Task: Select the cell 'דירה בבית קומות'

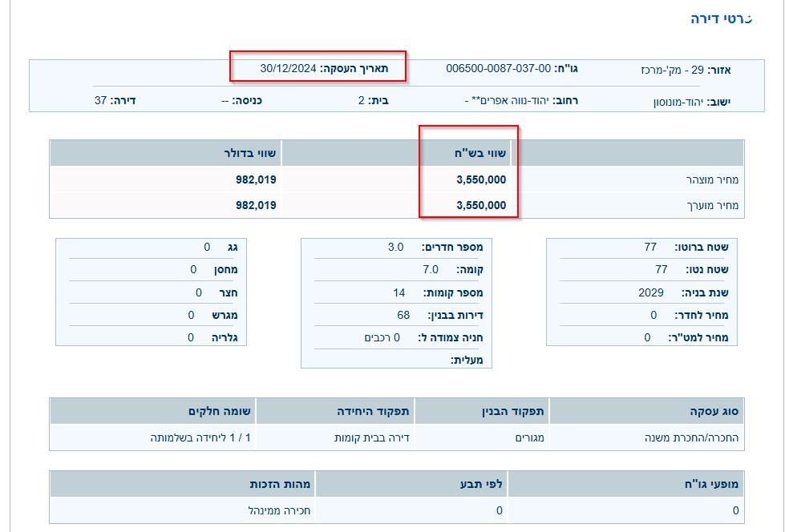Action: tap(372, 437)
